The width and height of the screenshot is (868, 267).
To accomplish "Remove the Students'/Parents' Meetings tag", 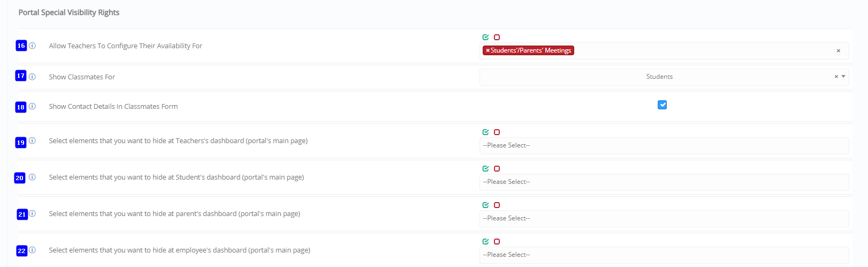I will click(488, 50).
